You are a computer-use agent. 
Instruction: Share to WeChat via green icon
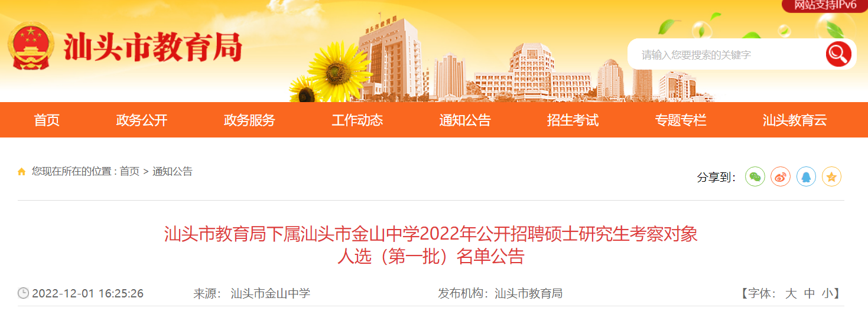[755, 176]
